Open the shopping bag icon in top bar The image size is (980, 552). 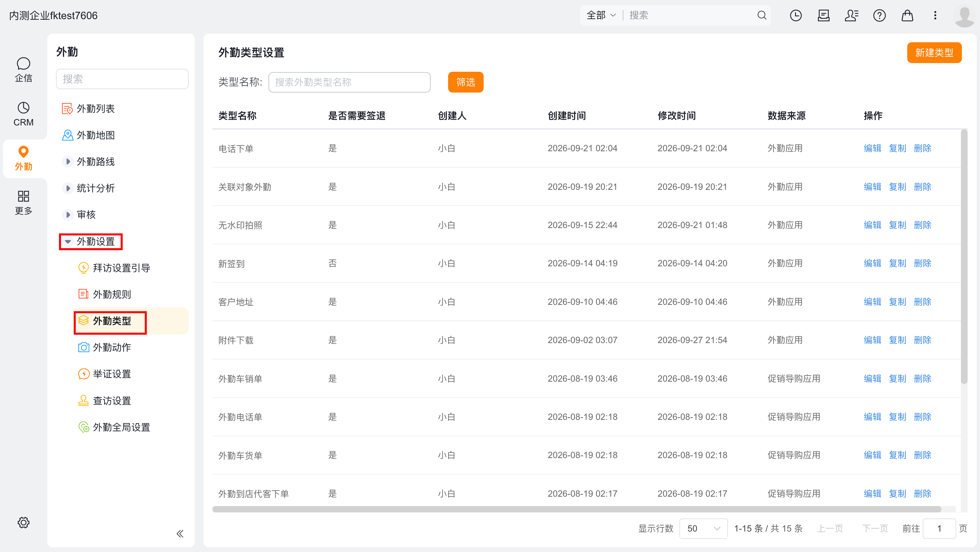coord(907,15)
